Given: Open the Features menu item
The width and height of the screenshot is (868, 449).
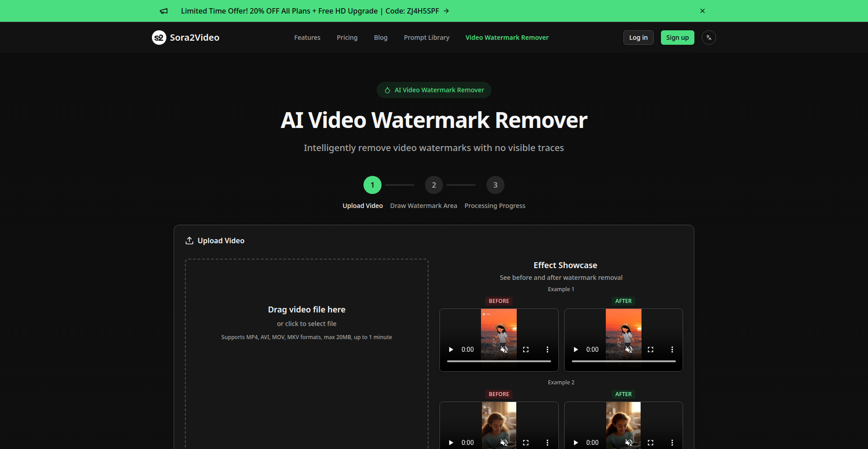Looking at the screenshot, I should click(307, 38).
